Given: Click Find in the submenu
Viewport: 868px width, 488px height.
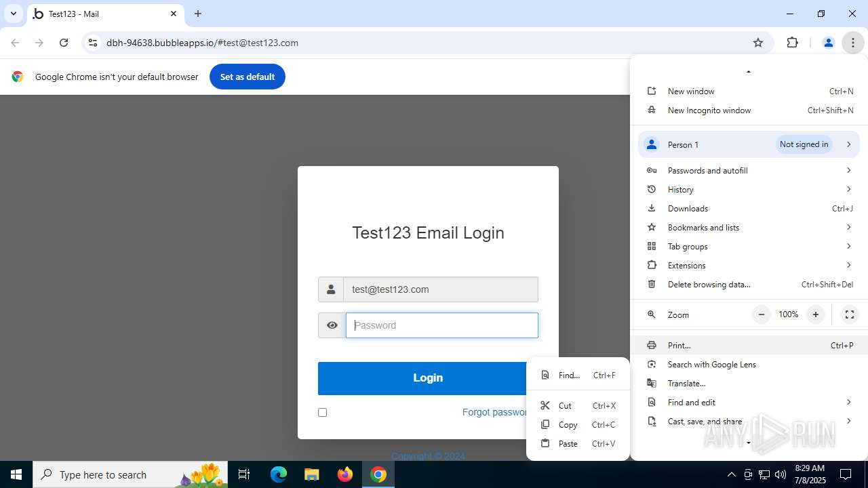Looking at the screenshot, I should coord(578,375).
